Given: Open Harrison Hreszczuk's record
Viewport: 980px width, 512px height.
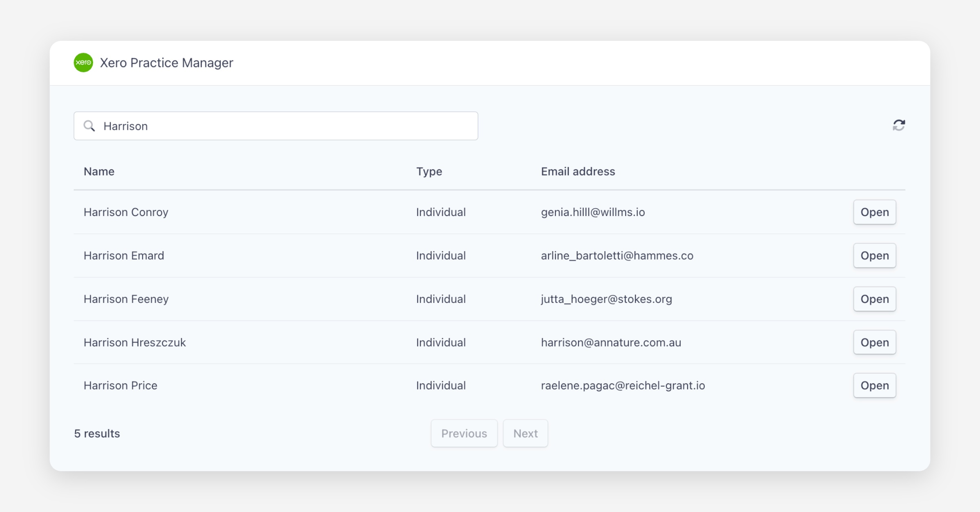Looking at the screenshot, I should tap(874, 342).
